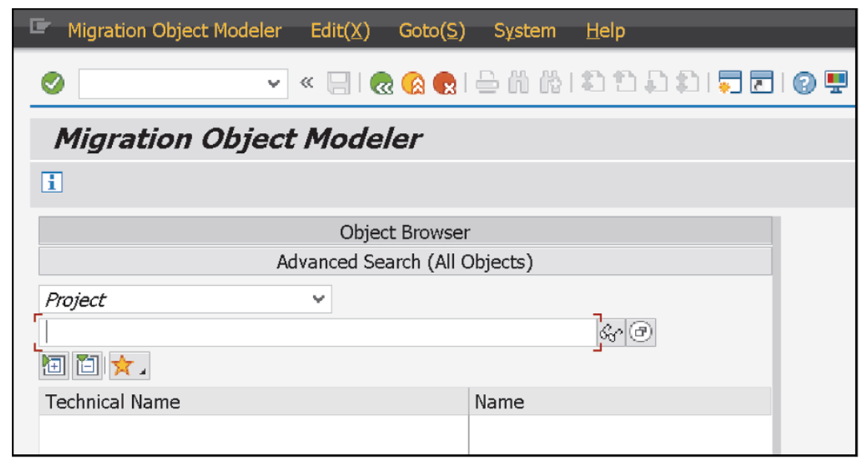
Task: Click the Back navigation icon
Action: [x=381, y=82]
